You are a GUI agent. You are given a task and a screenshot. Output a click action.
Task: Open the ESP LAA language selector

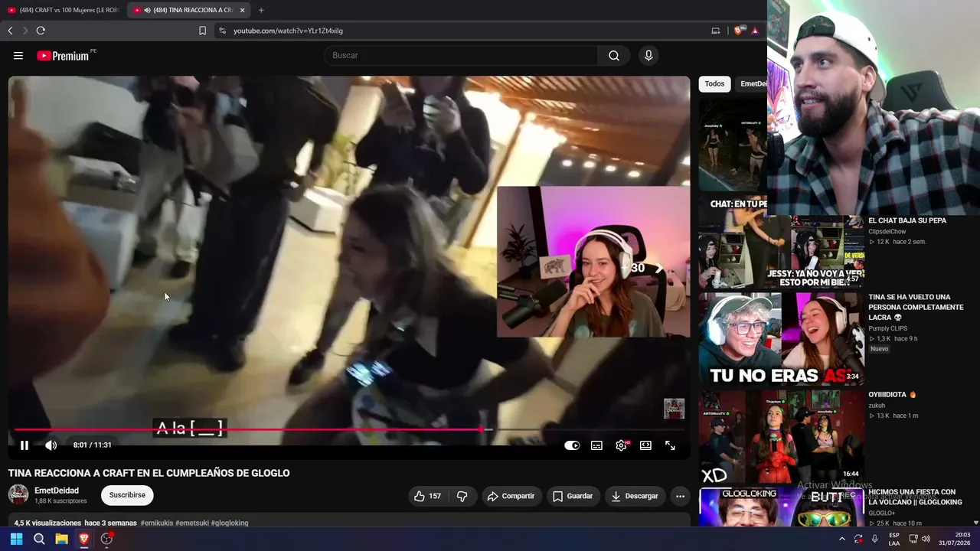(x=894, y=539)
